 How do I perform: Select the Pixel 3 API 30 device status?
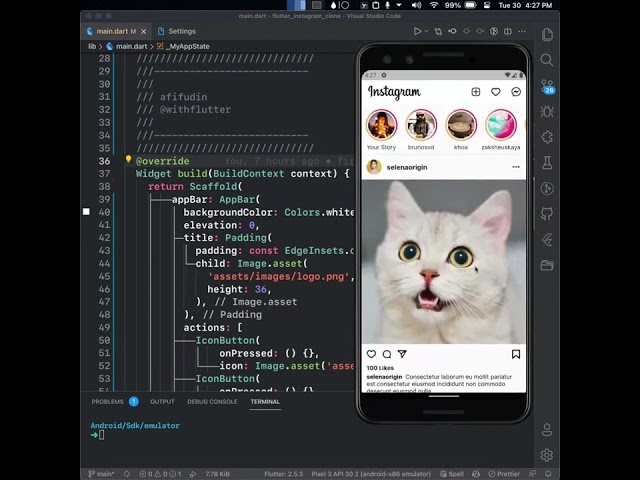point(371,474)
